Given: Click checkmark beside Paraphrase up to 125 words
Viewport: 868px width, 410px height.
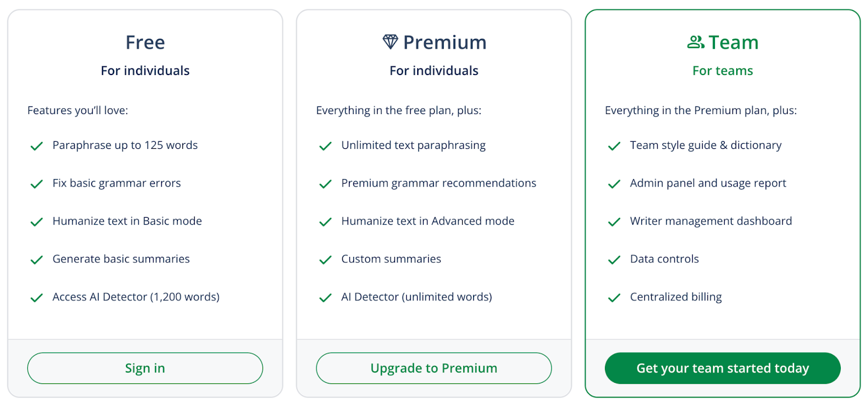Looking at the screenshot, I should pyautogui.click(x=36, y=146).
